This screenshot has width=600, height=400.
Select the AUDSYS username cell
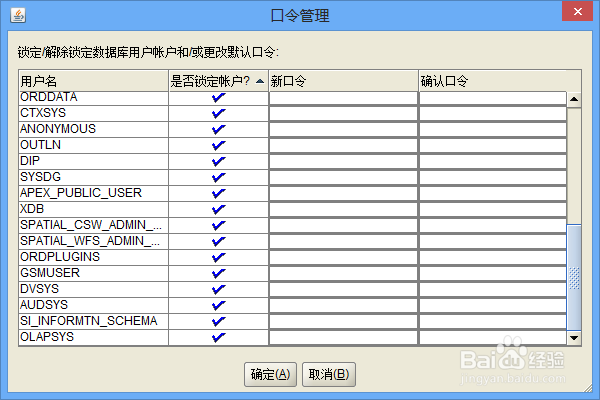[x=93, y=305]
